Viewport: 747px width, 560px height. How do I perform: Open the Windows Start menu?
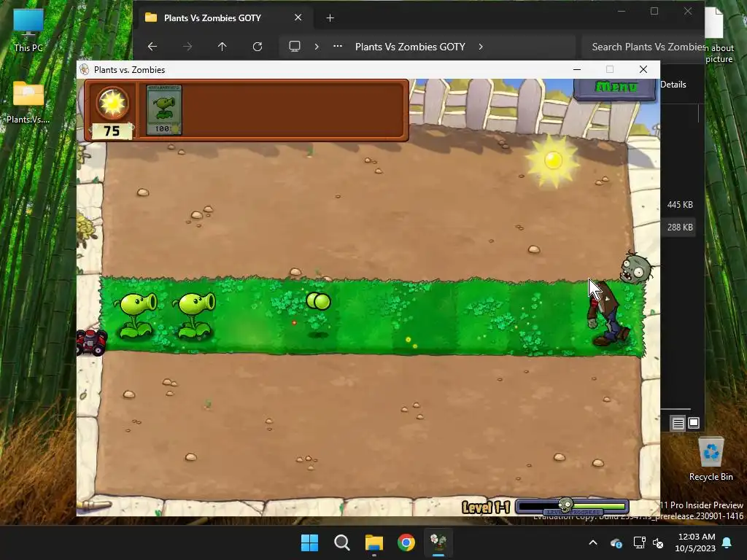coord(309,542)
